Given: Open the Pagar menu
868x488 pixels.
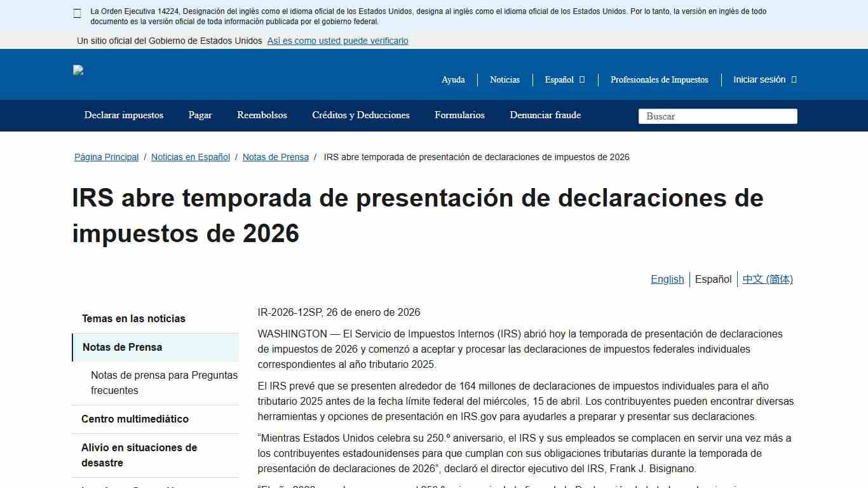Looking at the screenshot, I should (x=200, y=115).
